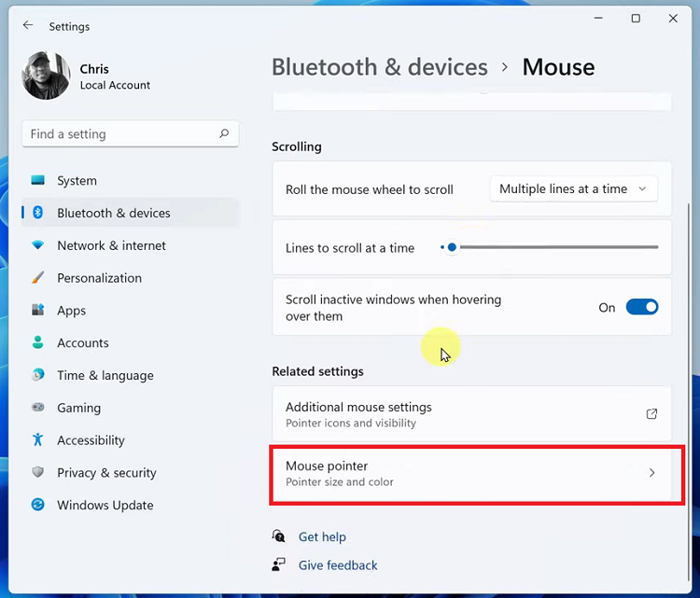Minimize the Settings window
The width and height of the screenshot is (700, 598).
598,19
